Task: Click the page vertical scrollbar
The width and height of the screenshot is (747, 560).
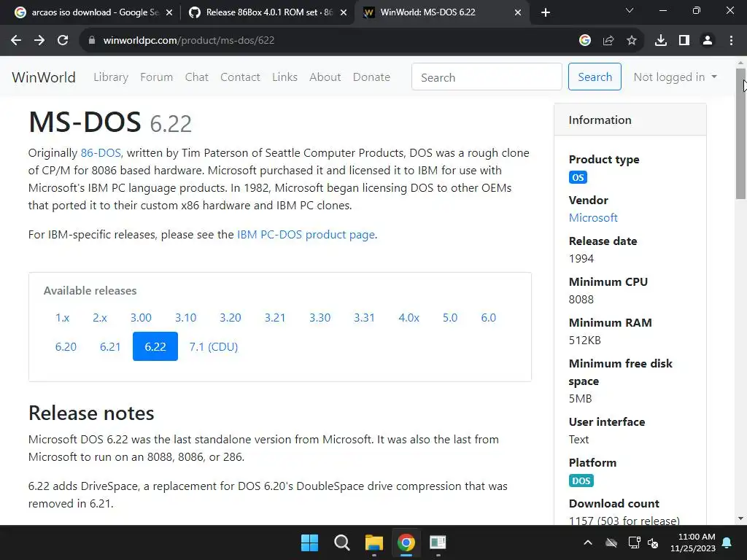Action: click(x=740, y=134)
